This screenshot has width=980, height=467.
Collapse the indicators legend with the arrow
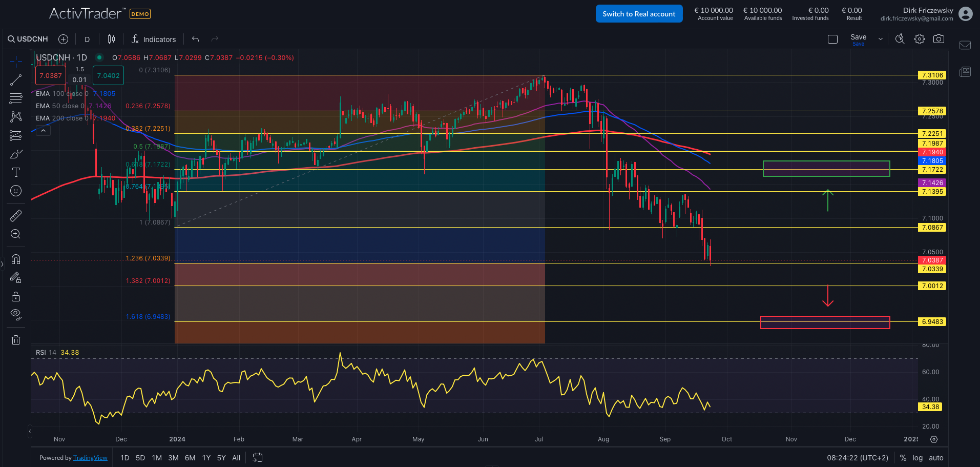coord(43,130)
